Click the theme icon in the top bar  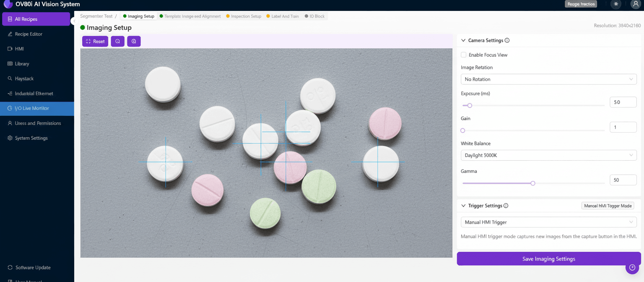(615, 5)
